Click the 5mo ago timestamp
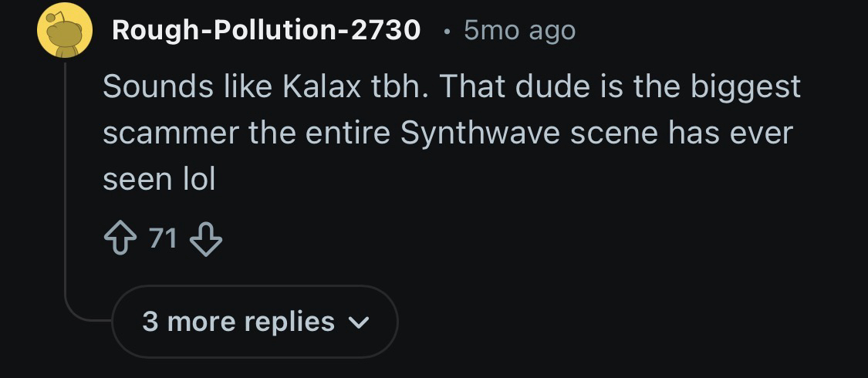868x378 pixels. 519,30
